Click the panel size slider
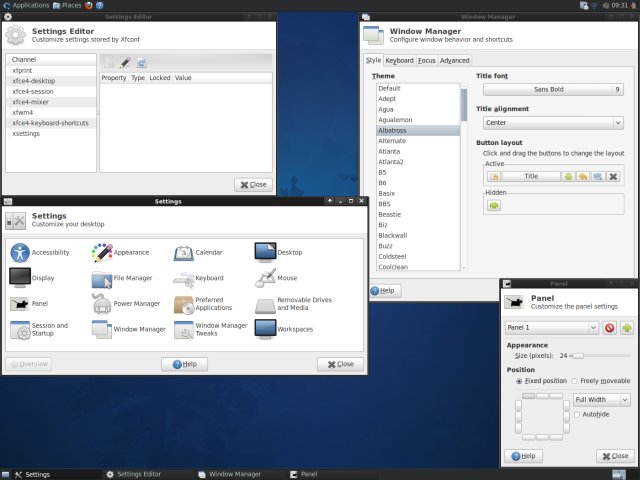This screenshot has width=640, height=480. 600,355
